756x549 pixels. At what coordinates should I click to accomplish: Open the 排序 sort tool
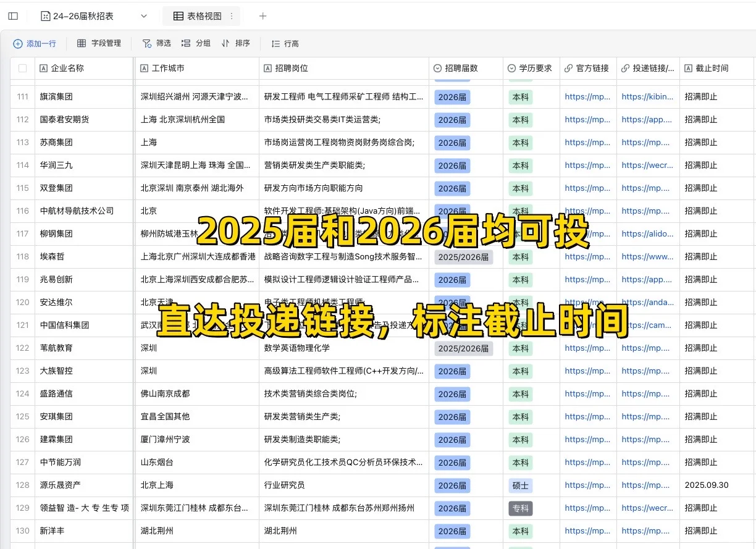(236, 43)
